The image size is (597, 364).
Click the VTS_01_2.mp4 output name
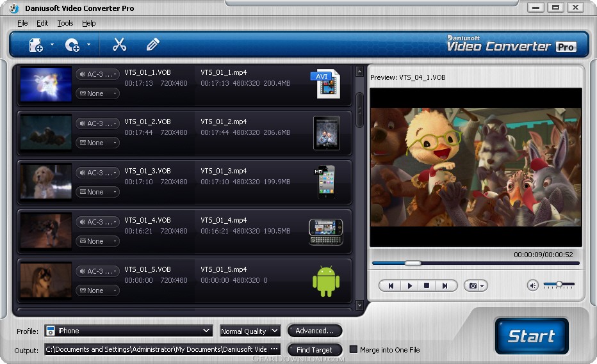pos(224,122)
